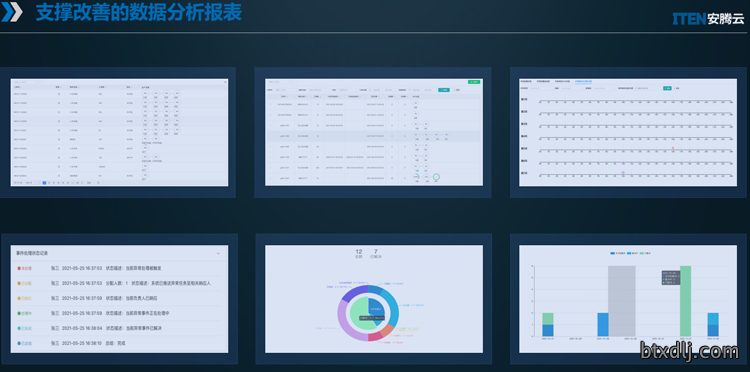Click the ITEN安腾云 logo
Viewport: 750px width, 372px height.
pos(708,19)
